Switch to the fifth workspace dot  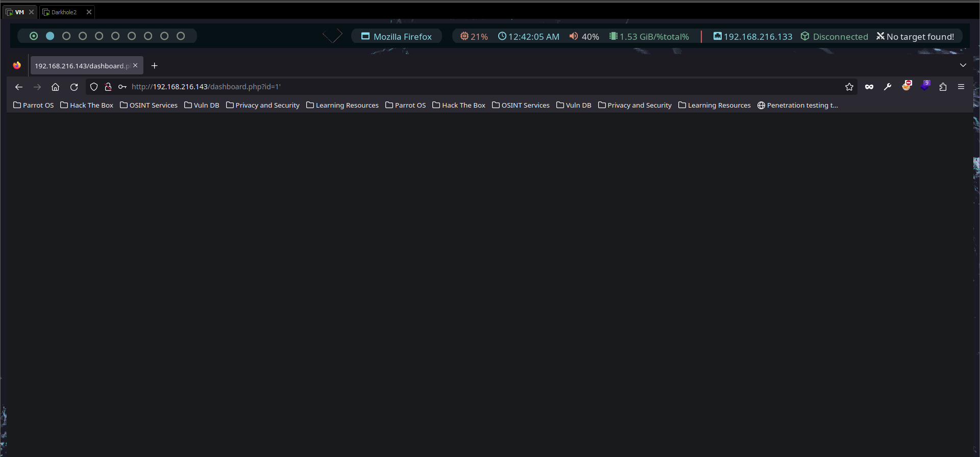click(99, 36)
